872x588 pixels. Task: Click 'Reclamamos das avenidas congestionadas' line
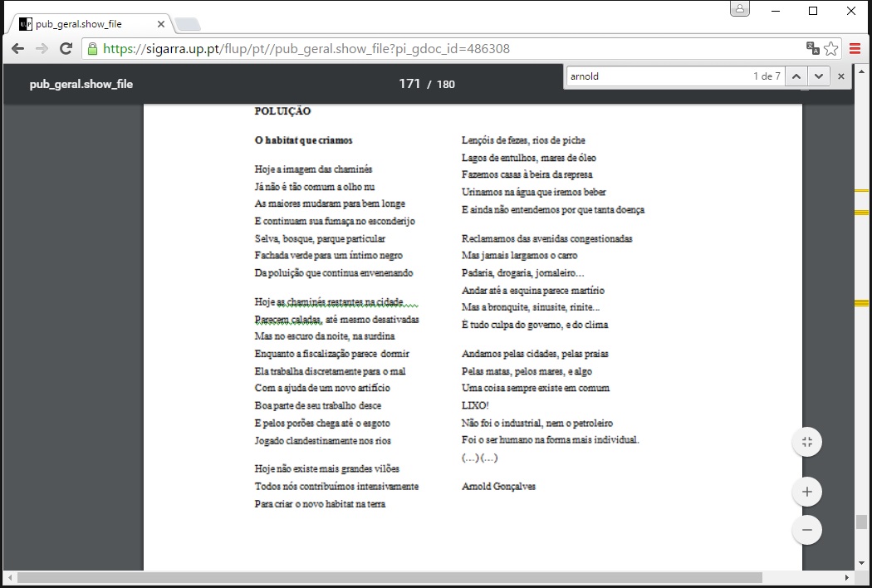[x=546, y=238]
